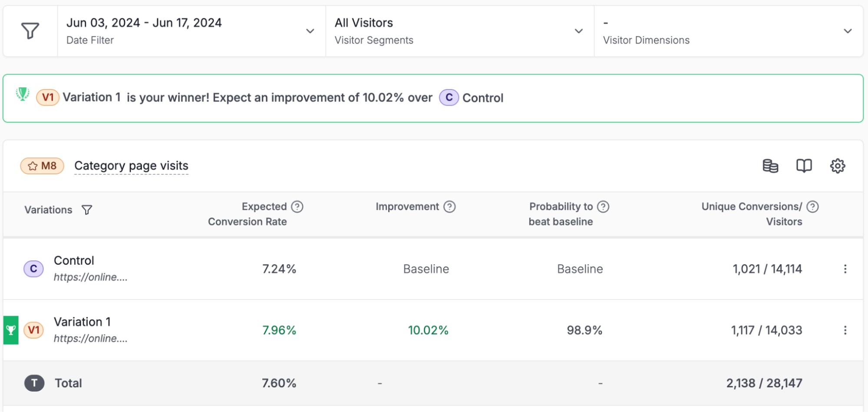The width and height of the screenshot is (868, 412).
Task: Show help for Probability to beat baseline
Action: (x=603, y=206)
